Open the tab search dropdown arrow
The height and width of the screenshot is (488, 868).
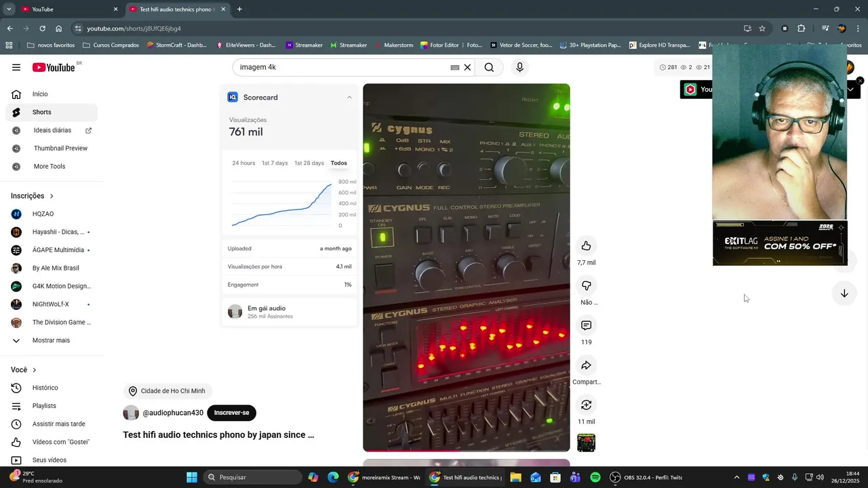click(x=9, y=9)
